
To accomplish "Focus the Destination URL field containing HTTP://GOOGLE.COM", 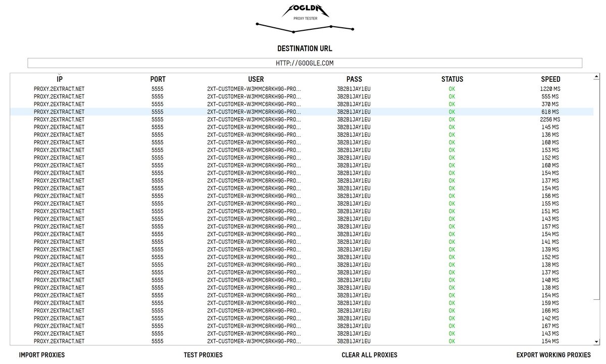I will click(305, 63).
